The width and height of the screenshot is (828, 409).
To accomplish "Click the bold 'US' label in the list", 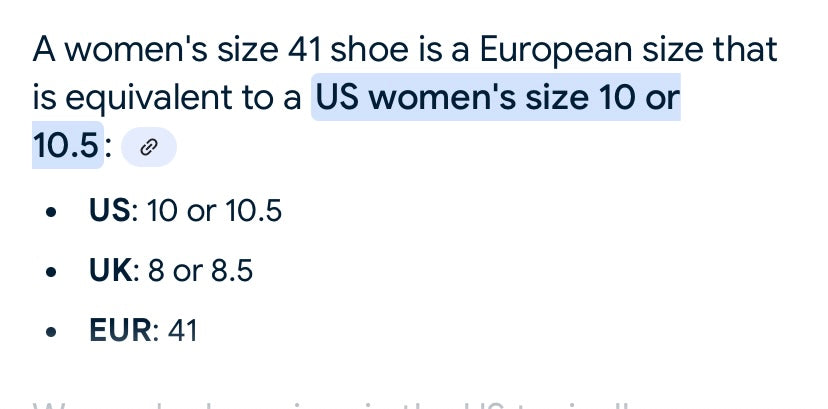I will pos(109,210).
